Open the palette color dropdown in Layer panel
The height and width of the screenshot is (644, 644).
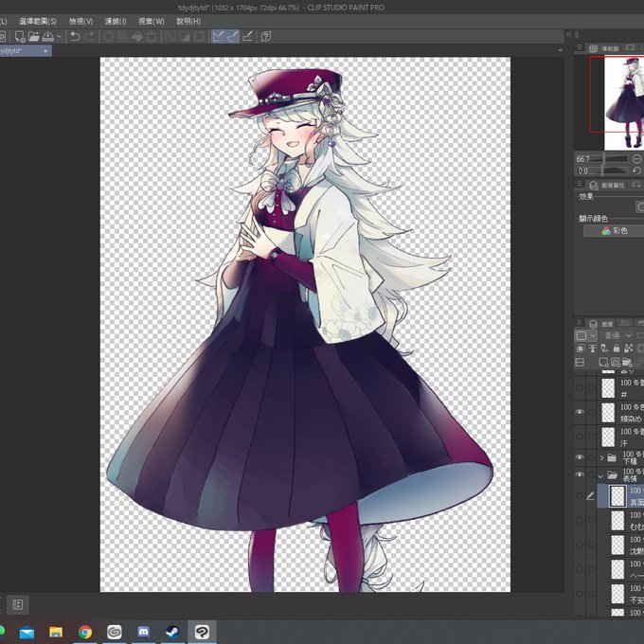point(585,336)
